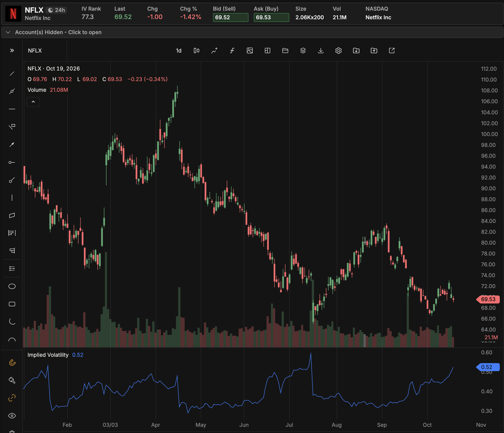
Task: Open the layers icon in chart toolbar
Action: [303, 51]
